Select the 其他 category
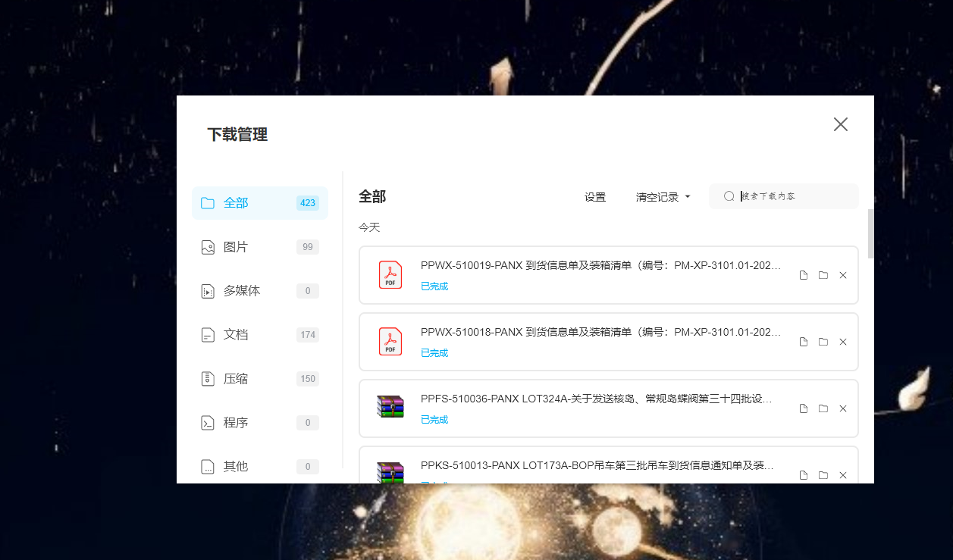This screenshot has height=560, width=953. click(x=260, y=467)
